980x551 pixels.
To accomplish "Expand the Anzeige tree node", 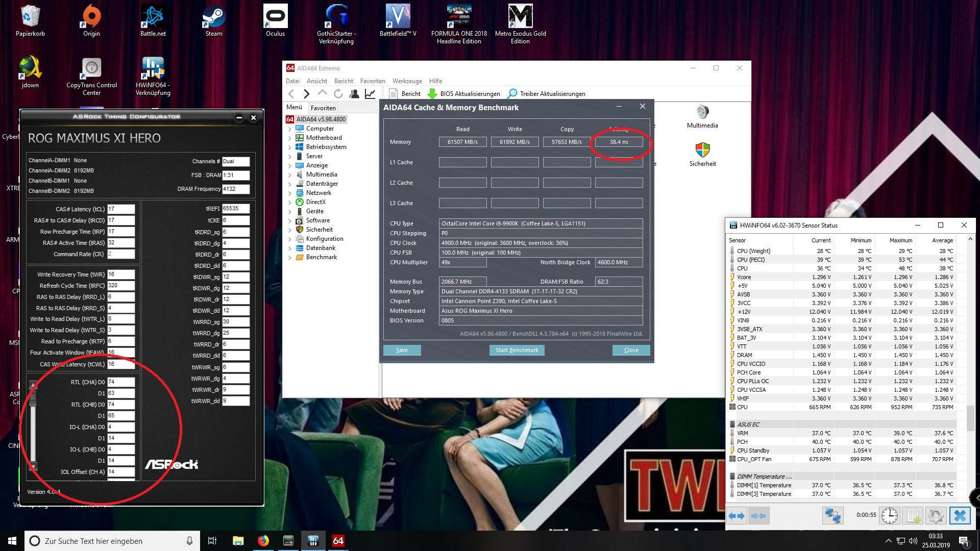I will click(290, 165).
